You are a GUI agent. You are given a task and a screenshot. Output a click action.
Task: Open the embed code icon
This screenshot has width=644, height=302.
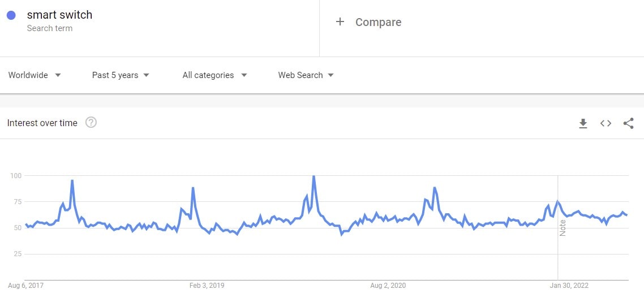pos(606,123)
